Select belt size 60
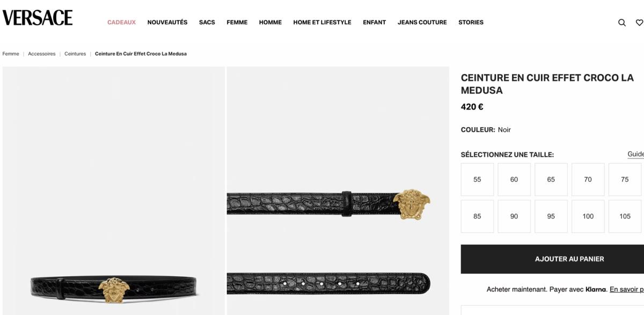Viewport: 644px width, 315px height. 514,179
